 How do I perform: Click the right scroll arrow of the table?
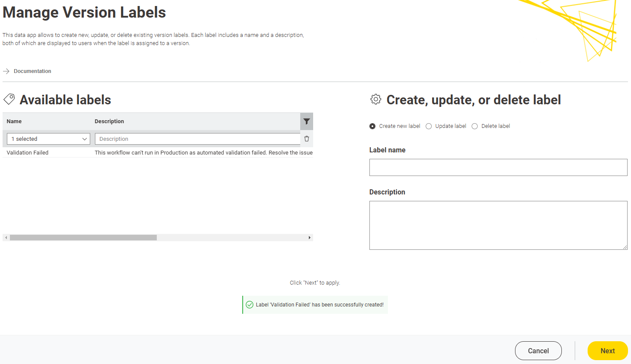point(309,237)
